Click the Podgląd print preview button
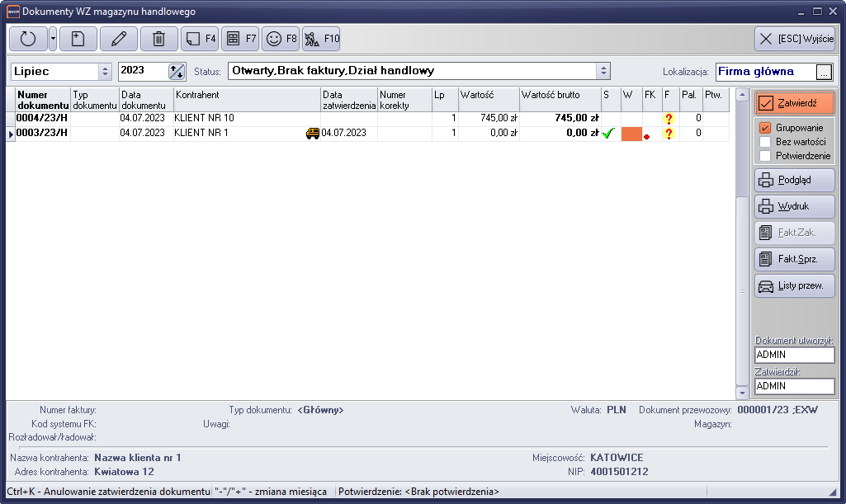This screenshot has width=846, height=504. coord(794,180)
